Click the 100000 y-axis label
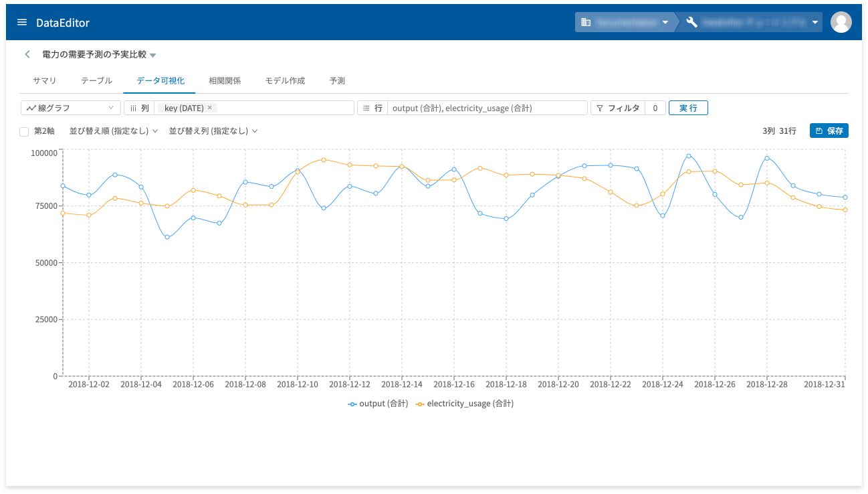This screenshot has width=868, height=494. 44,153
